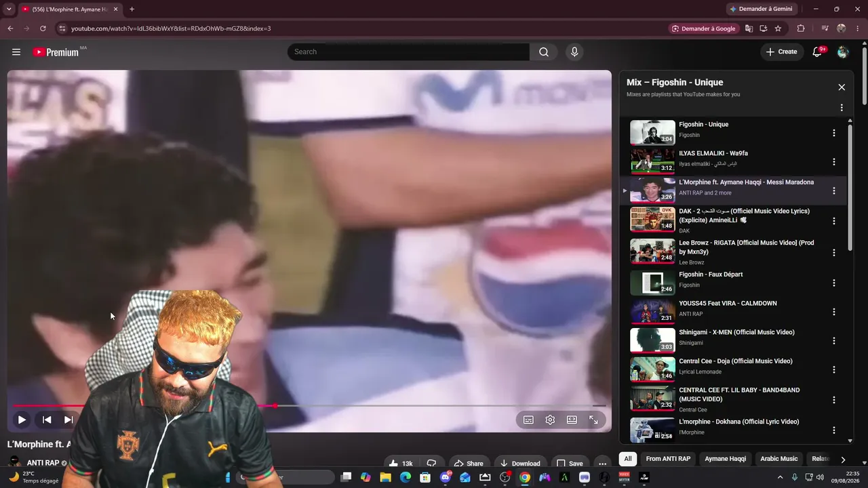This screenshot has height=488, width=868.
Task: Play L'morphine - Dokhana lyric video
Action: (652, 430)
